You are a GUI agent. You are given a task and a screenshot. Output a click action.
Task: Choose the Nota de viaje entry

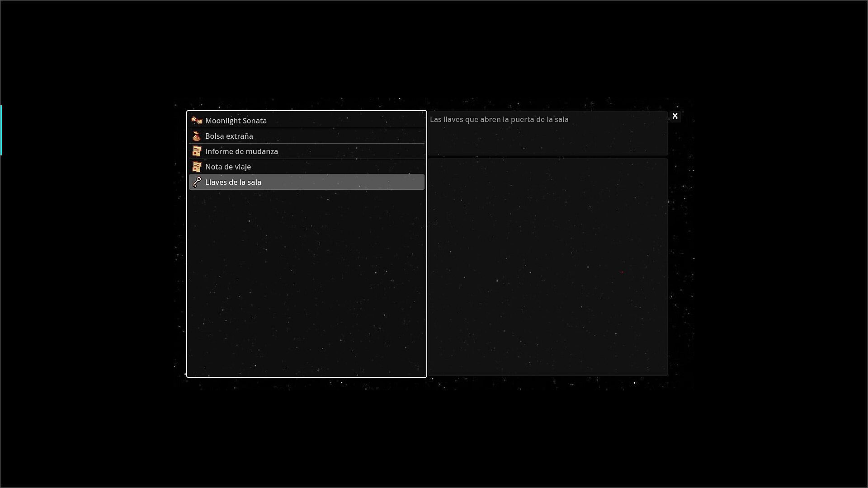[x=228, y=167]
